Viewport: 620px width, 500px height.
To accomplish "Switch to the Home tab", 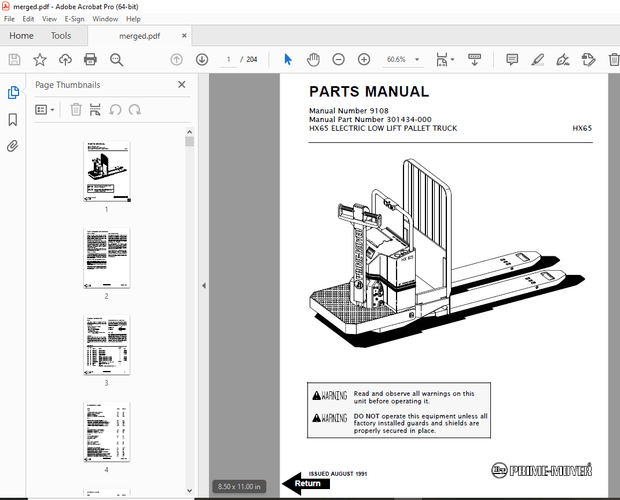I will tap(21, 36).
